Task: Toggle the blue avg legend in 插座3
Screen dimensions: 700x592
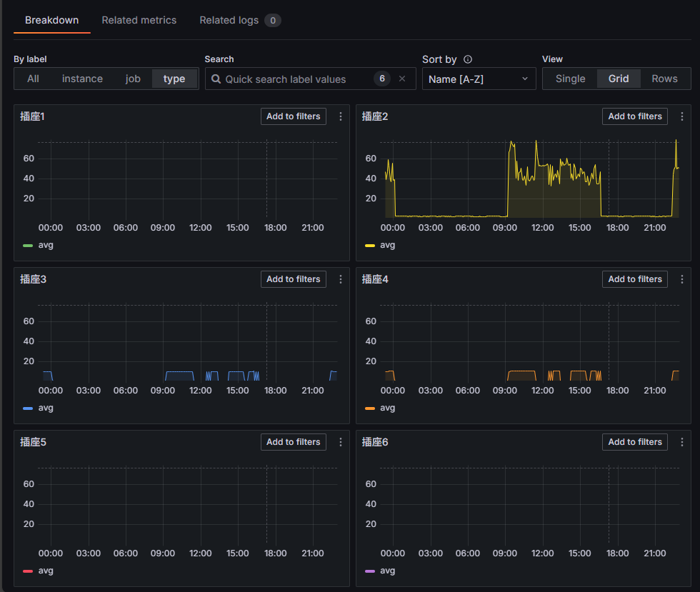Action: pyautogui.click(x=45, y=408)
